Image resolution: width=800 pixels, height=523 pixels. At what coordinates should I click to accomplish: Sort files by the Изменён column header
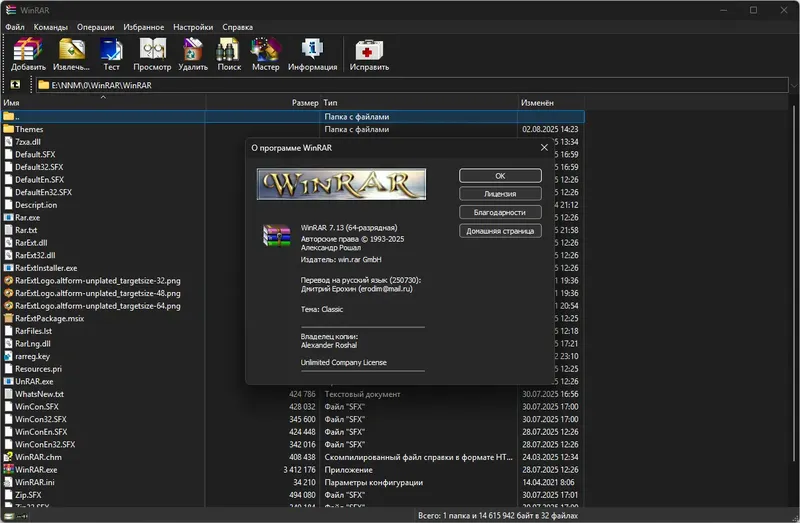click(551, 103)
